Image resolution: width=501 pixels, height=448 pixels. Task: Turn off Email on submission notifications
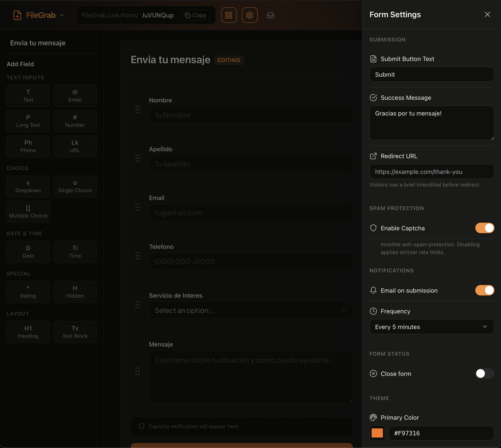click(x=484, y=290)
